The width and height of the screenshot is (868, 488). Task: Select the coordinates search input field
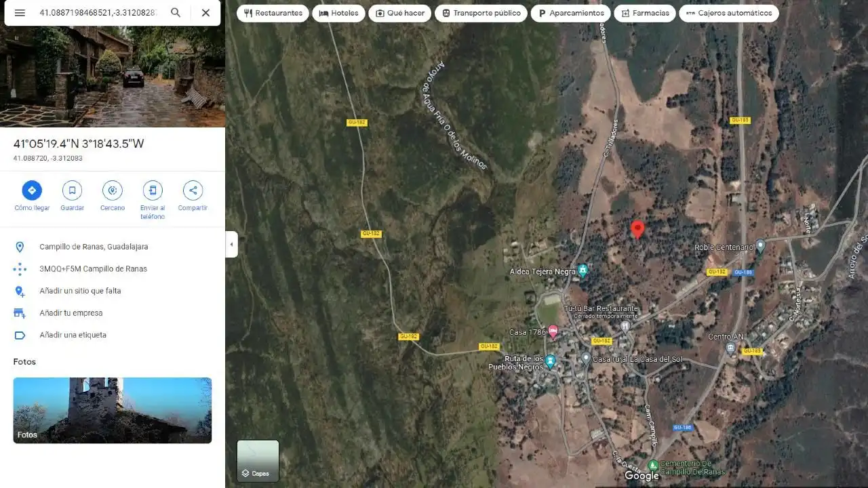[98, 13]
